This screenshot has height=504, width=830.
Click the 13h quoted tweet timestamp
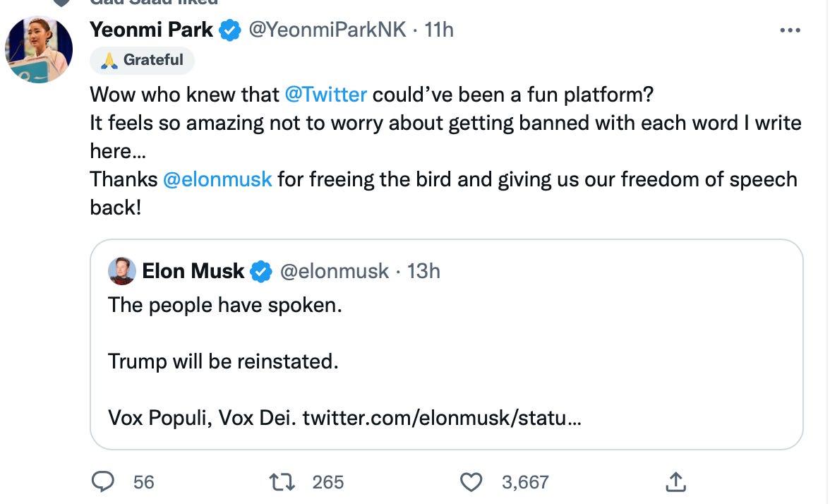click(x=424, y=271)
